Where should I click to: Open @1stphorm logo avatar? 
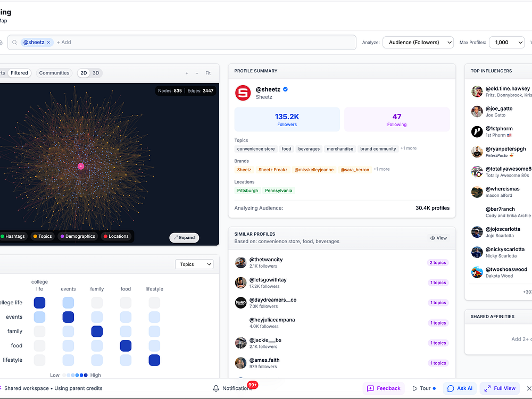[x=477, y=131]
